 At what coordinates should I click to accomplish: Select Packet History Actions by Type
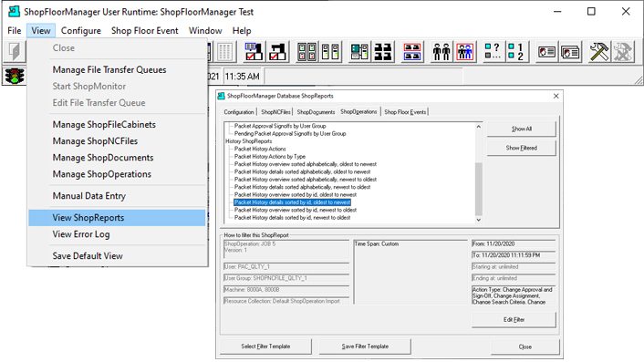[x=270, y=156]
